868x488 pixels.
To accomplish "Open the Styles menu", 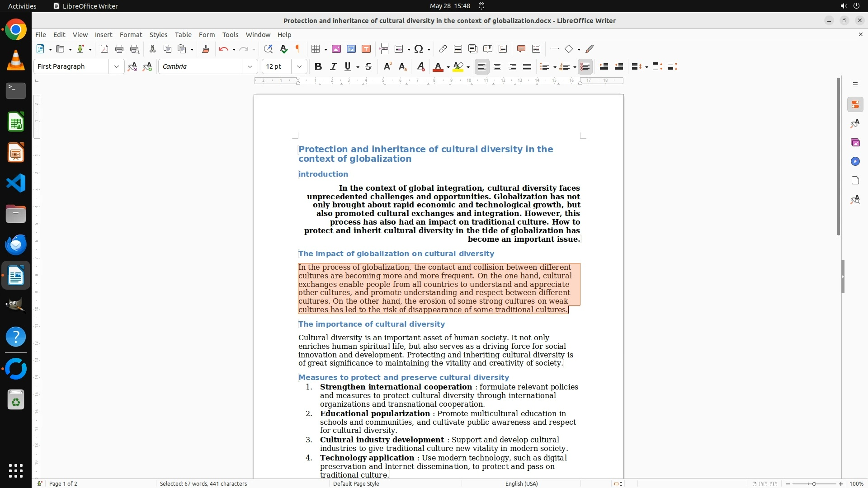I will 158,34.
